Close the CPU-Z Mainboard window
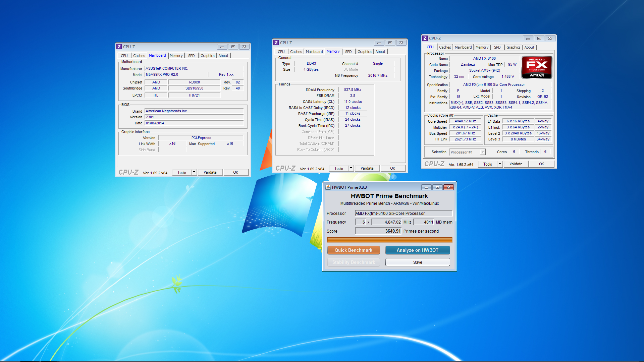 245,47
